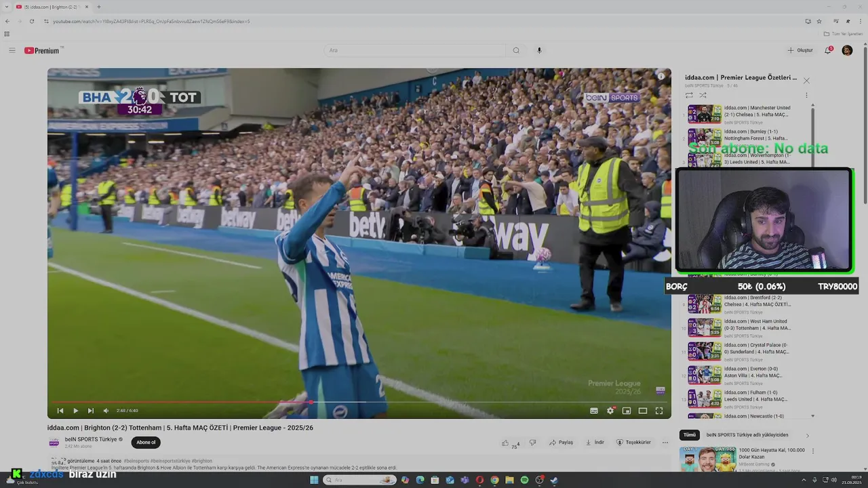Click the Abone ol subscribe button
This screenshot has width=868, height=488.
146,443
